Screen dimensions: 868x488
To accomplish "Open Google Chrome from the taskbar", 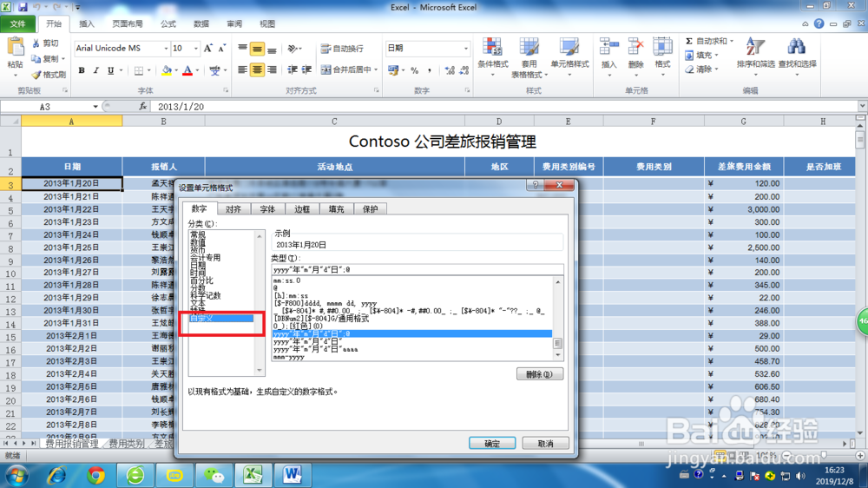I will point(96,475).
